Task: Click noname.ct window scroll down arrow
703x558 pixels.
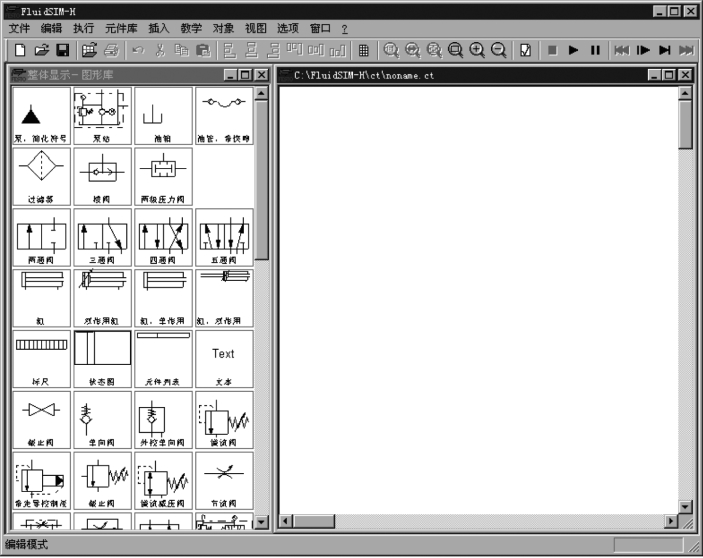Action: click(685, 507)
